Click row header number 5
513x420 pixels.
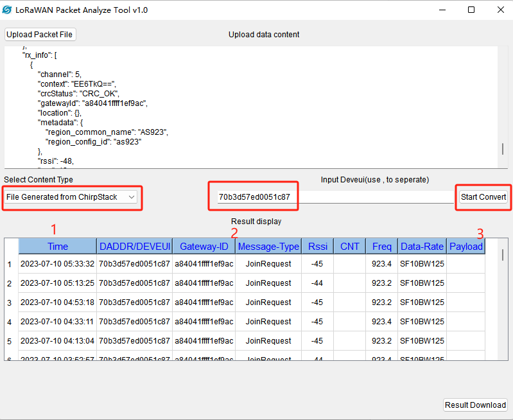[10, 342]
